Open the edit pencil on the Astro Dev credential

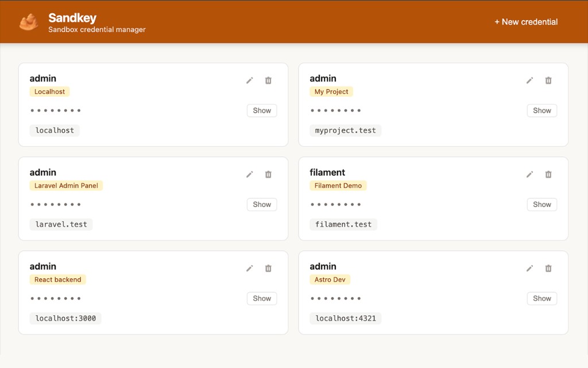529,269
